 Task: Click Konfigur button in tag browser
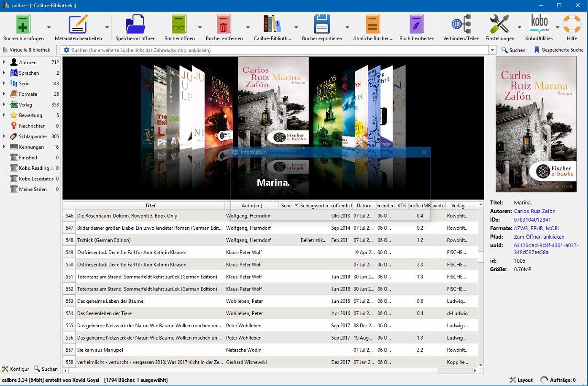point(16,369)
